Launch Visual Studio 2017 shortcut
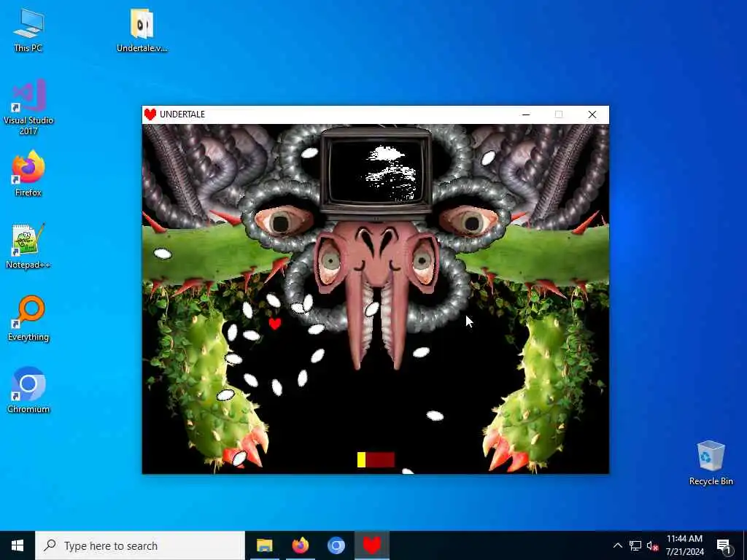Image resolution: width=747 pixels, height=560 pixels. click(x=28, y=107)
